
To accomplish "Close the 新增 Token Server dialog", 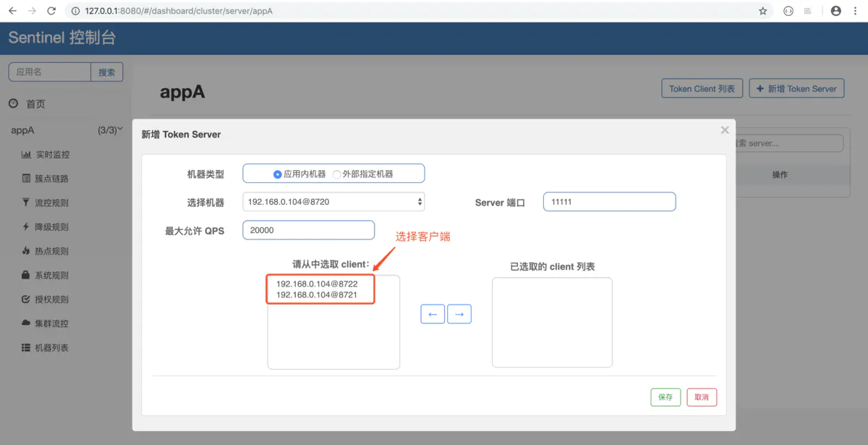I will 725,130.
